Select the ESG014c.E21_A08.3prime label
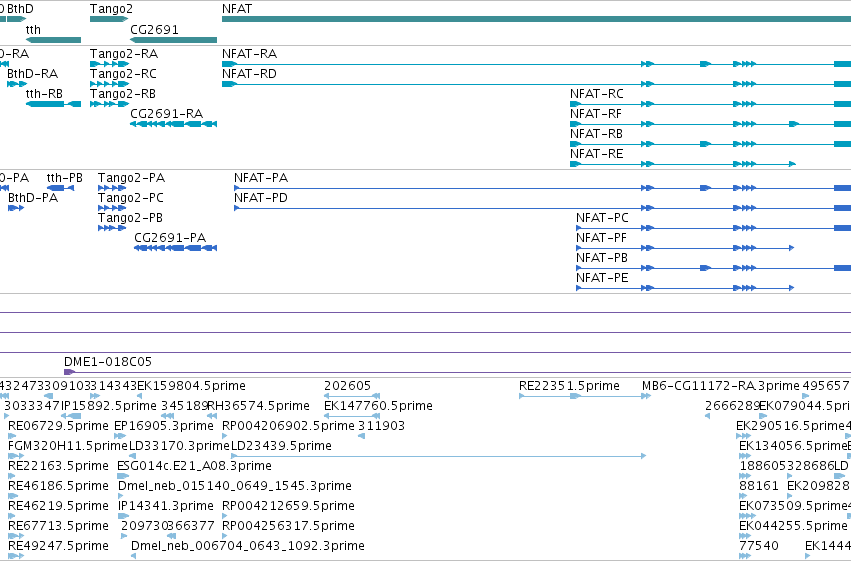This screenshot has width=851, height=561. (194, 466)
